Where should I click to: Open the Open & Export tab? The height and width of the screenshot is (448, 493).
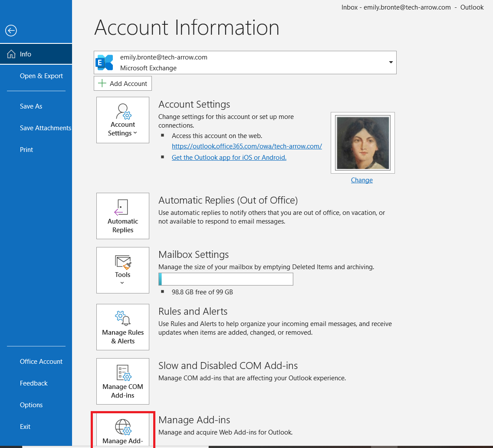(41, 76)
